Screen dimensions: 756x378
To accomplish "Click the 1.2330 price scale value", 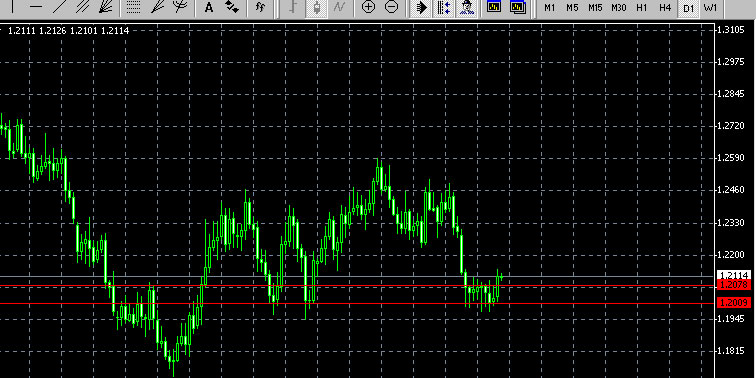I will (x=731, y=223).
